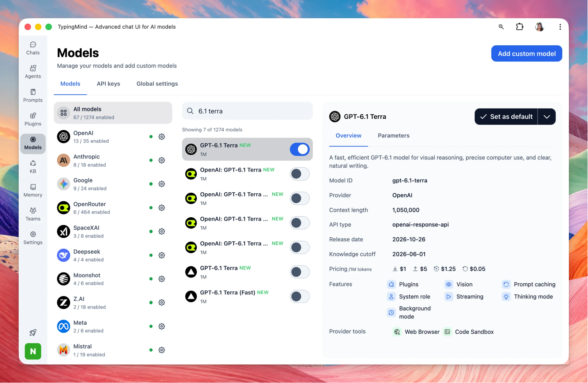Toggle the black-triangle-icon GPT-6.1 Terra model on
588x383 pixels.
(x=300, y=272)
